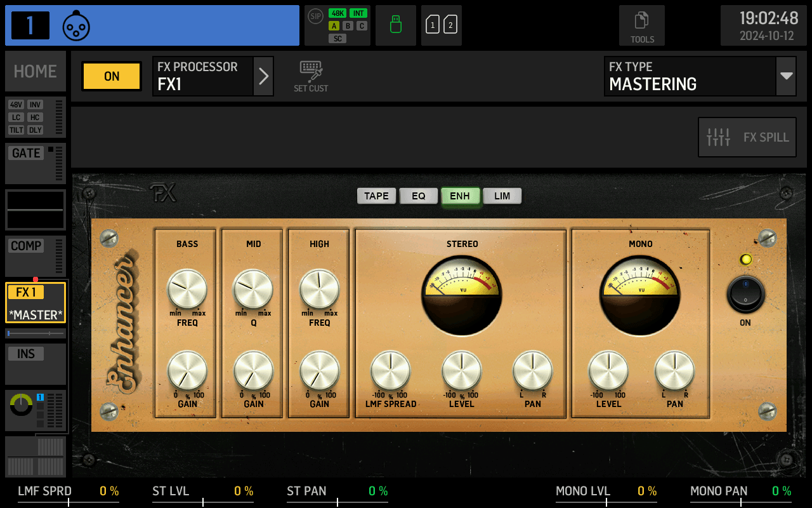
Task: Switch to the ENH tab
Action: [x=460, y=196]
